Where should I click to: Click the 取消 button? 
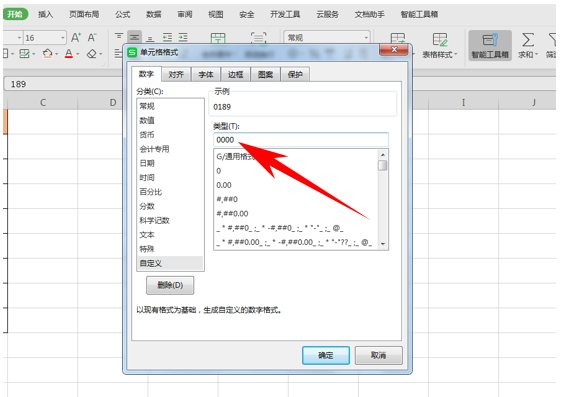point(378,355)
